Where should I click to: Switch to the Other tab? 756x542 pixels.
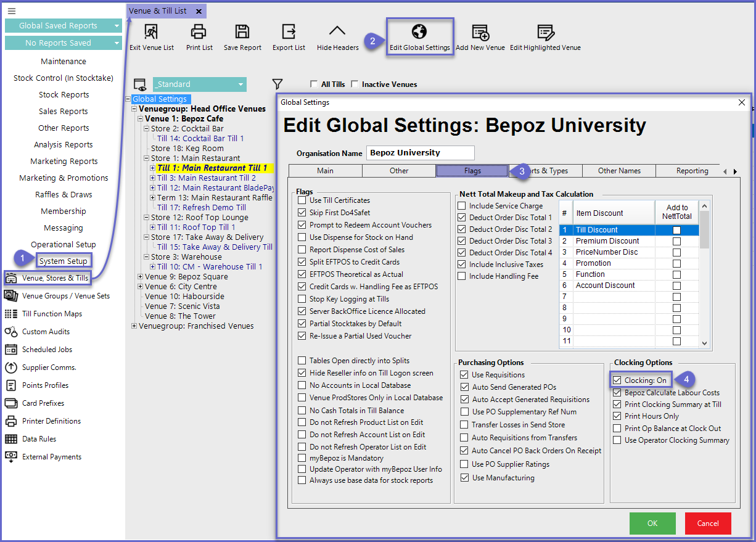(x=399, y=171)
